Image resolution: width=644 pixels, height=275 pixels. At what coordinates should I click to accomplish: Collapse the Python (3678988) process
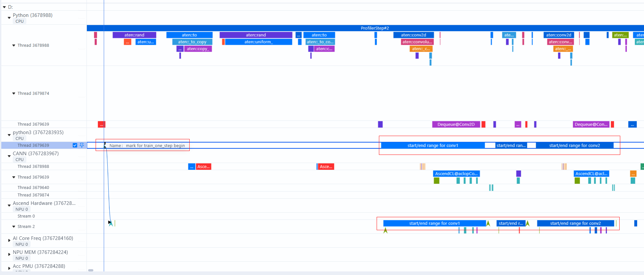tap(9, 18)
